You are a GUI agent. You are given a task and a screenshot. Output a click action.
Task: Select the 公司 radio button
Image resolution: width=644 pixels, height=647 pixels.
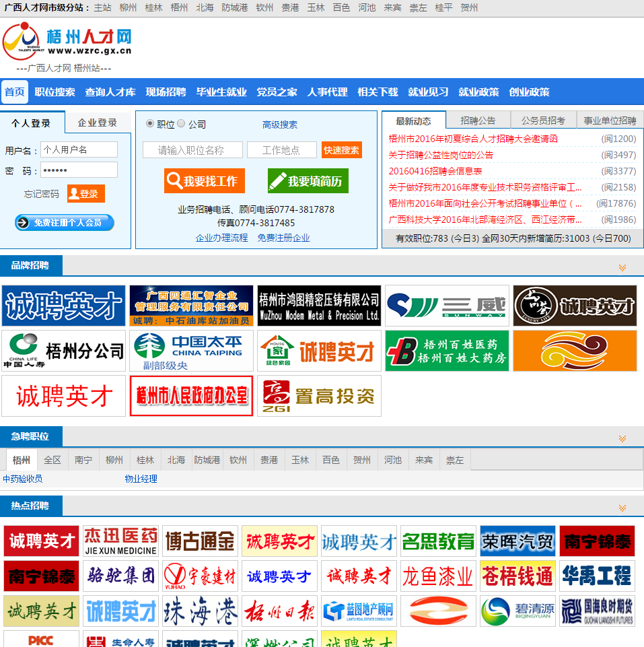point(181,123)
